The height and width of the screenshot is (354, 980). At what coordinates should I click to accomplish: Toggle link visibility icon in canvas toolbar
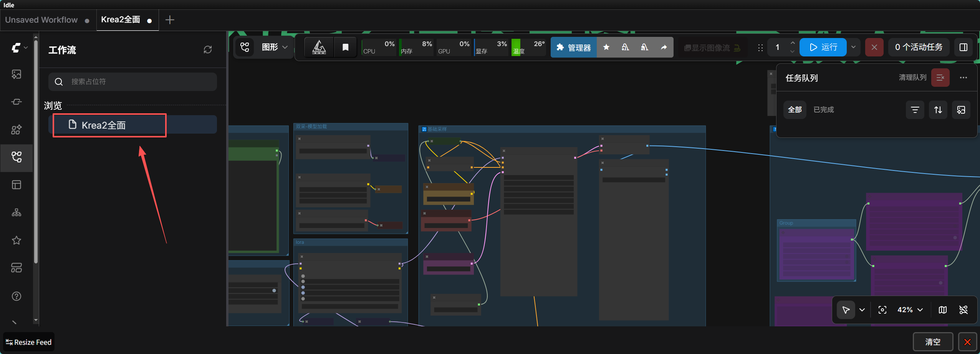pos(963,310)
